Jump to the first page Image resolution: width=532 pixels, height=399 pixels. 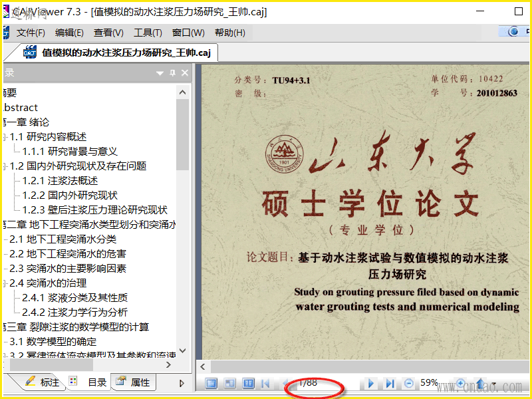click(x=265, y=384)
